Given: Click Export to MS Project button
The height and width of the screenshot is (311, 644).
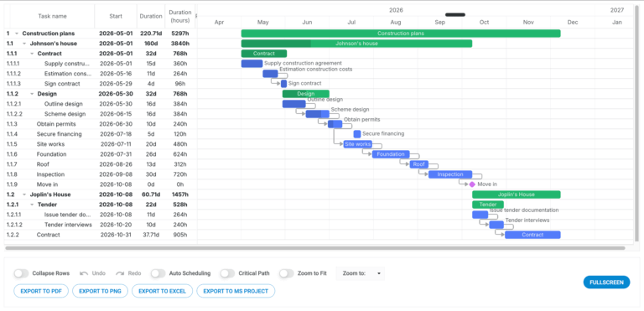Looking at the screenshot, I should (x=236, y=291).
